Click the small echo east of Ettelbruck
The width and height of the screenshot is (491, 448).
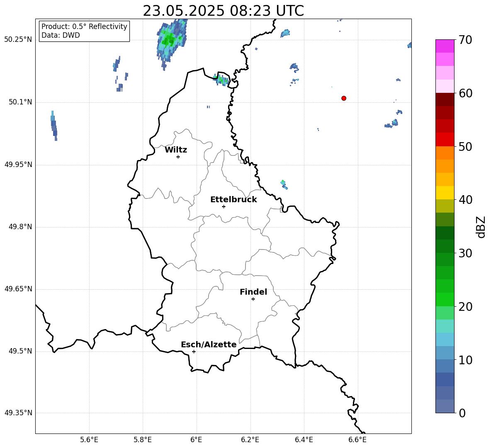(x=284, y=185)
